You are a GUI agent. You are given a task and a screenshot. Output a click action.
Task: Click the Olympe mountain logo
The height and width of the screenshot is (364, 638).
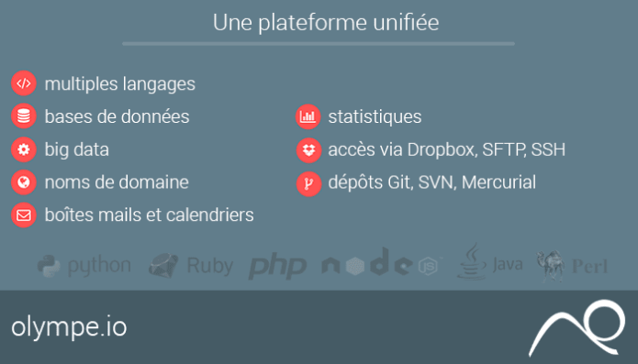point(577,328)
